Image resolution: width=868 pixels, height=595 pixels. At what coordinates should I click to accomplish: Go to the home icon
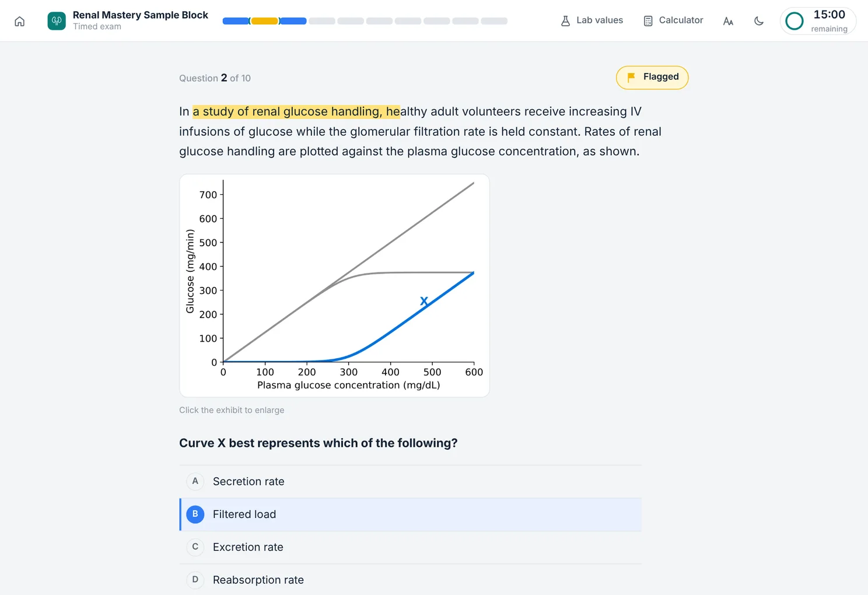click(20, 22)
